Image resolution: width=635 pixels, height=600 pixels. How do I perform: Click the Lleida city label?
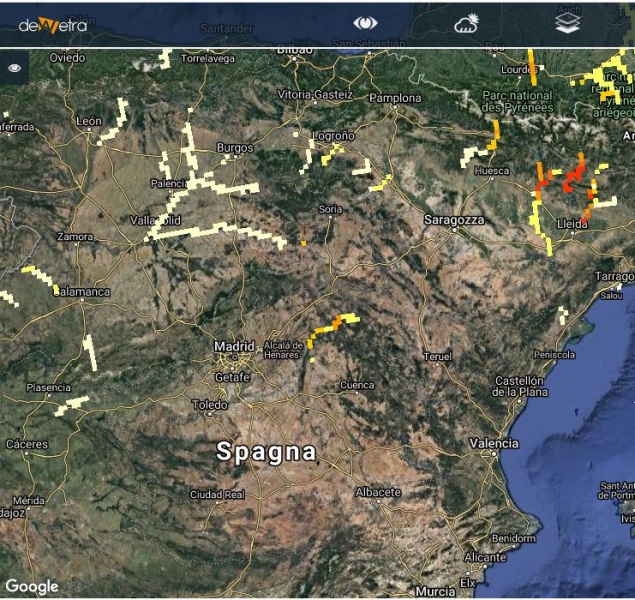click(x=572, y=224)
